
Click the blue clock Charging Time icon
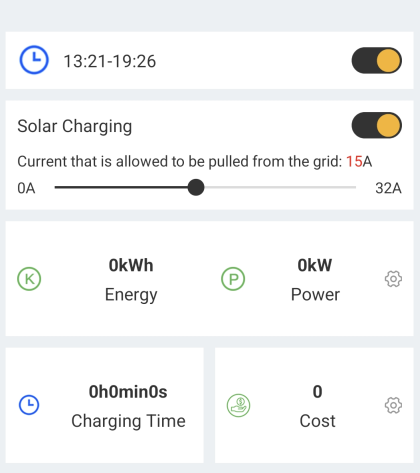[x=29, y=405]
